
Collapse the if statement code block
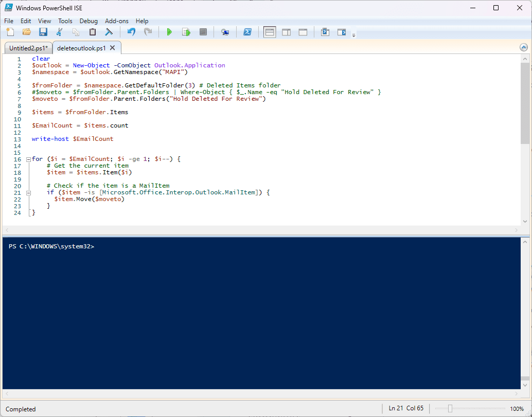[28, 193]
